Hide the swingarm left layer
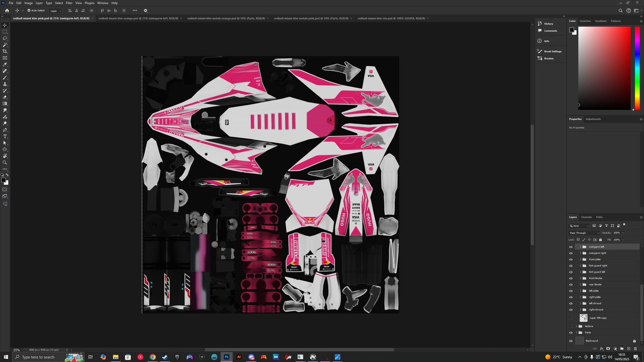The height and width of the screenshot is (362, 644). click(571, 247)
